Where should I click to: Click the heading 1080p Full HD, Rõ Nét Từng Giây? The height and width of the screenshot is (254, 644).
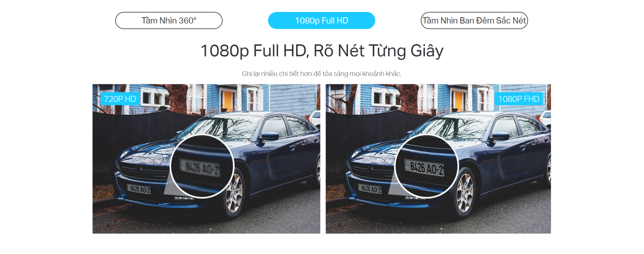322,51
